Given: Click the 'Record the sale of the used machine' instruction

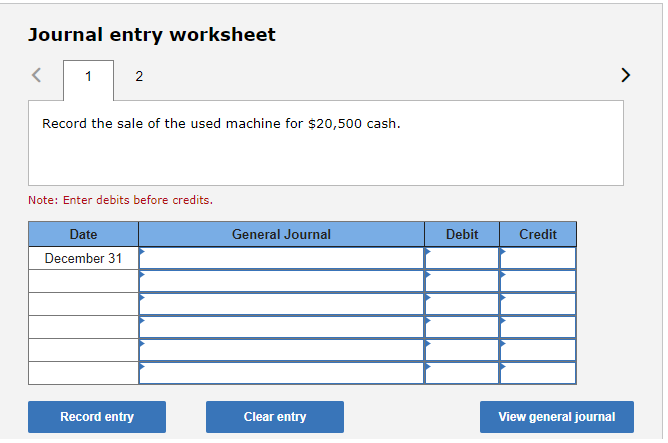Looking at the screenshot, I should click(221, 124).
